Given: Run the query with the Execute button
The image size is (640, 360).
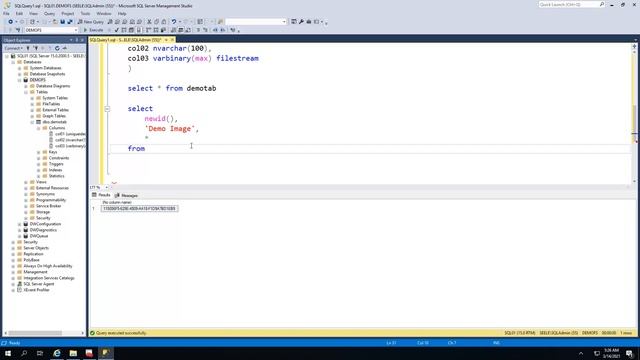Looking at the screenshot, I should [x=93, y=30].
